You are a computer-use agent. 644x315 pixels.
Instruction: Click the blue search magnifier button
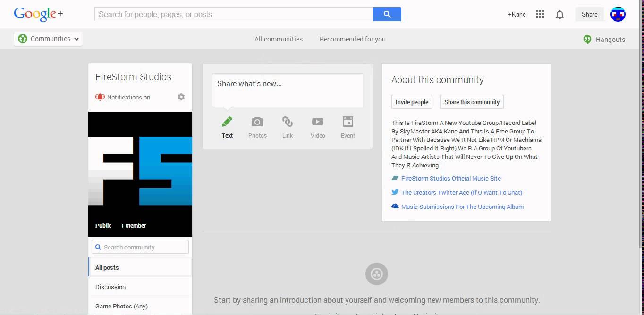387,14
